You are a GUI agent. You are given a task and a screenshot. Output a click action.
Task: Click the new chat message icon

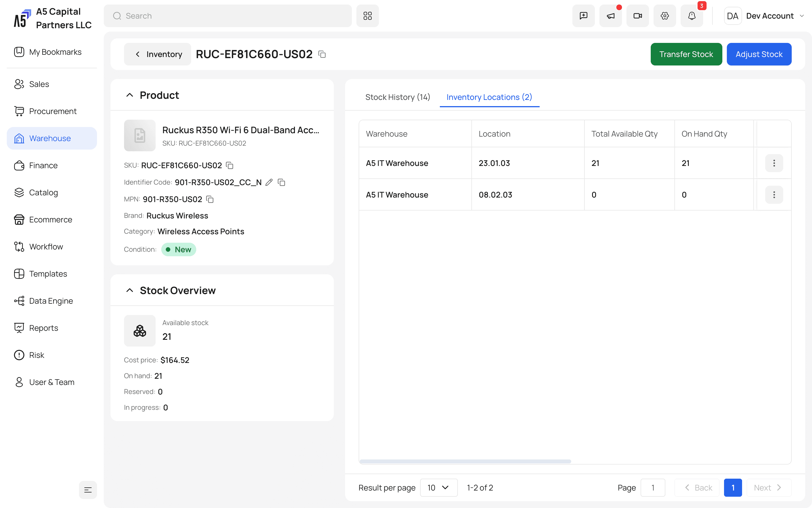[584, 16]
